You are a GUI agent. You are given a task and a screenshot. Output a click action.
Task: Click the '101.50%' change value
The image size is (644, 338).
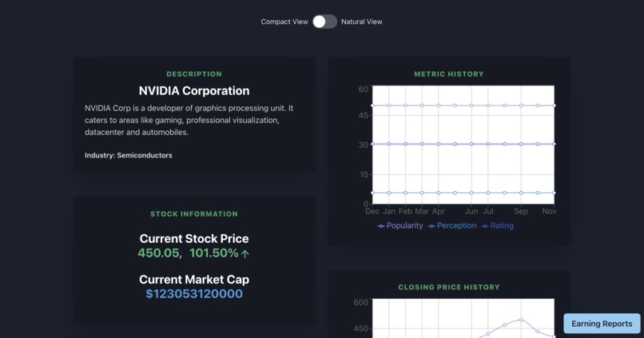click(x=214, y=253)
